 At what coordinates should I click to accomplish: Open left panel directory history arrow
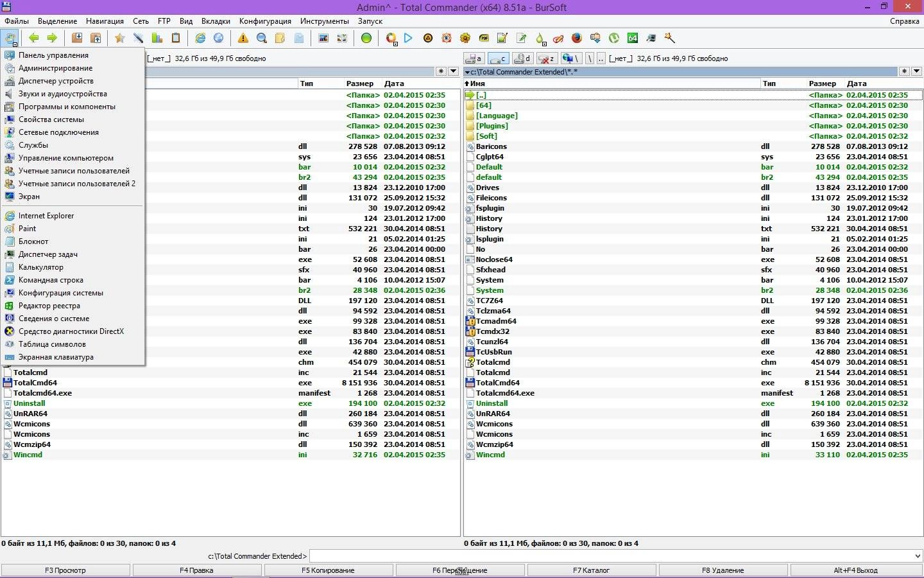point(454,71)
